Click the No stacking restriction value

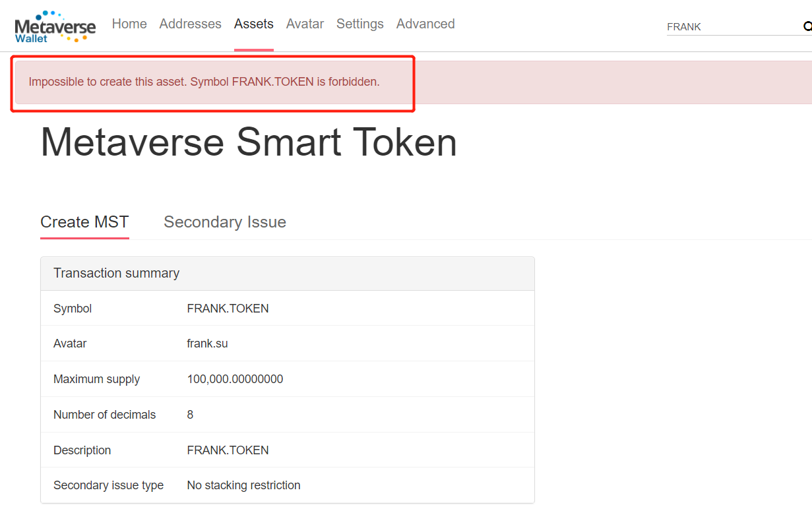244,485
